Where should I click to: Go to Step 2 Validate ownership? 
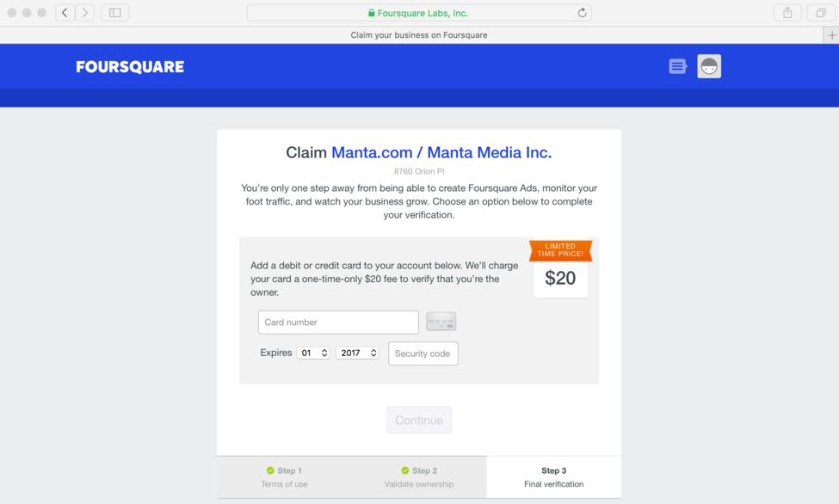(419, 477)
